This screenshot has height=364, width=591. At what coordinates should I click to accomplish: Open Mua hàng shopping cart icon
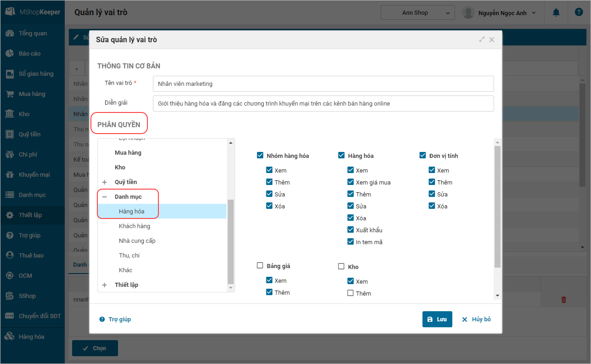[x=10, y=94]
